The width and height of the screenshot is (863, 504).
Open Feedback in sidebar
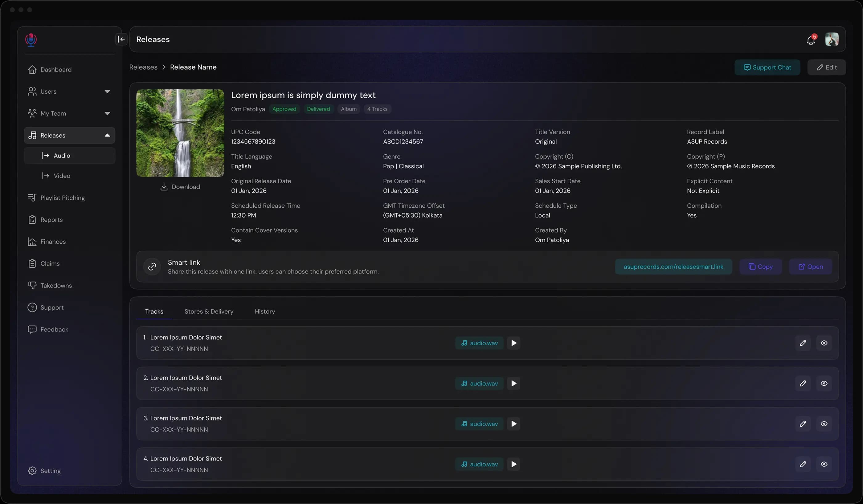[x=70, y=329]
